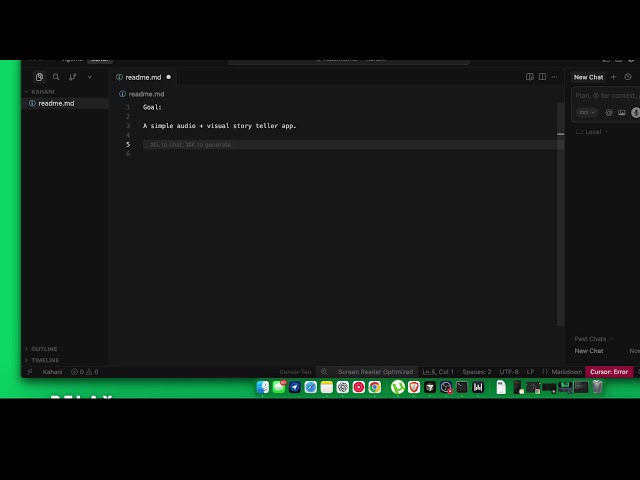Open ChatGPT from the Dock

342,387
